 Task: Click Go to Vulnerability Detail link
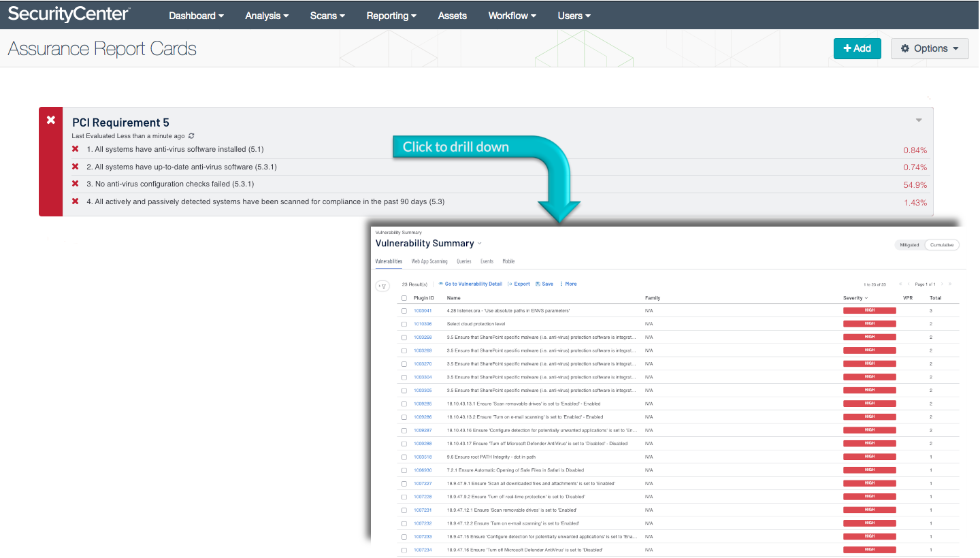coord(470,284)
